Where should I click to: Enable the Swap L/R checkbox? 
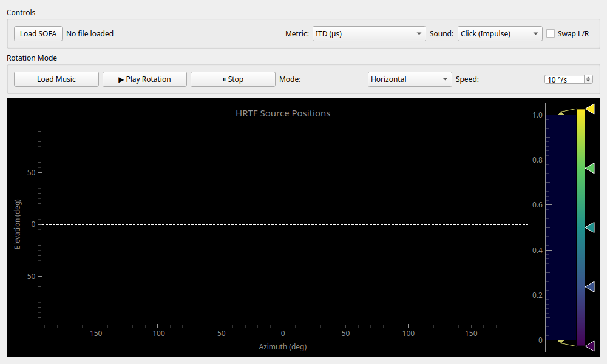coord(551,34)
